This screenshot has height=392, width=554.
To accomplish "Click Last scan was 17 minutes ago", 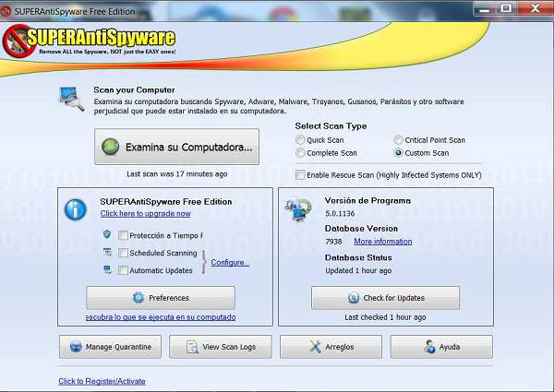I will tap(177, 174).
